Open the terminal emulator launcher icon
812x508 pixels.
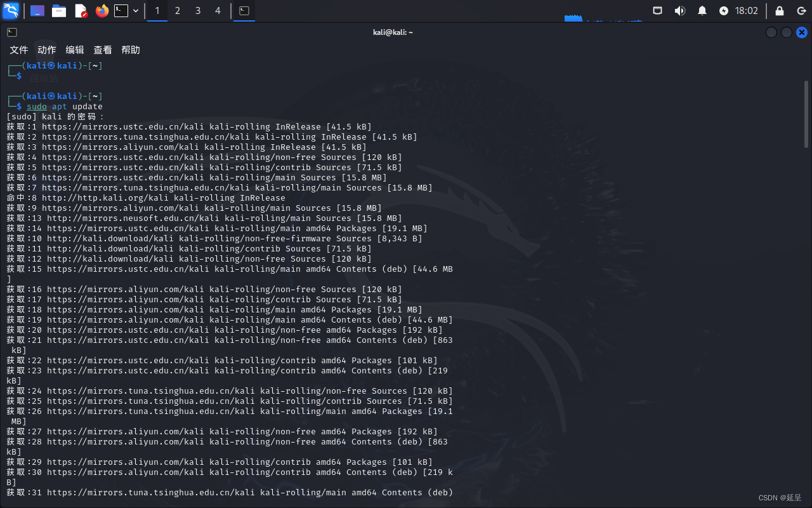[121, 11]
